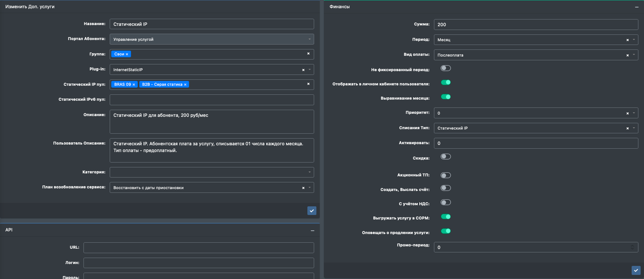Enable 'С учётом НДС' switch
This screenshot has width=644, height=279.
tap(446, 202)
